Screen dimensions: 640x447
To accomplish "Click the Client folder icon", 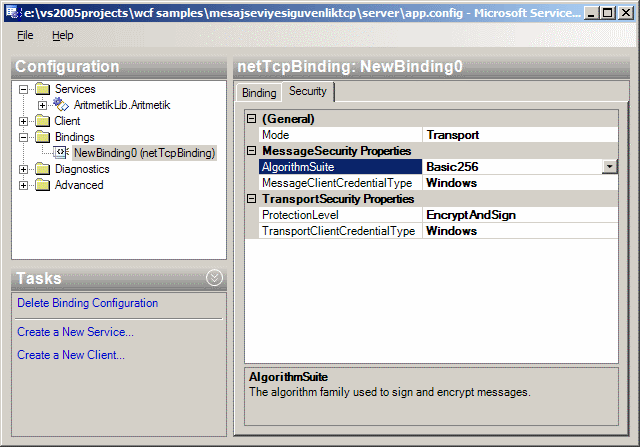I will [x=43, y=121].
